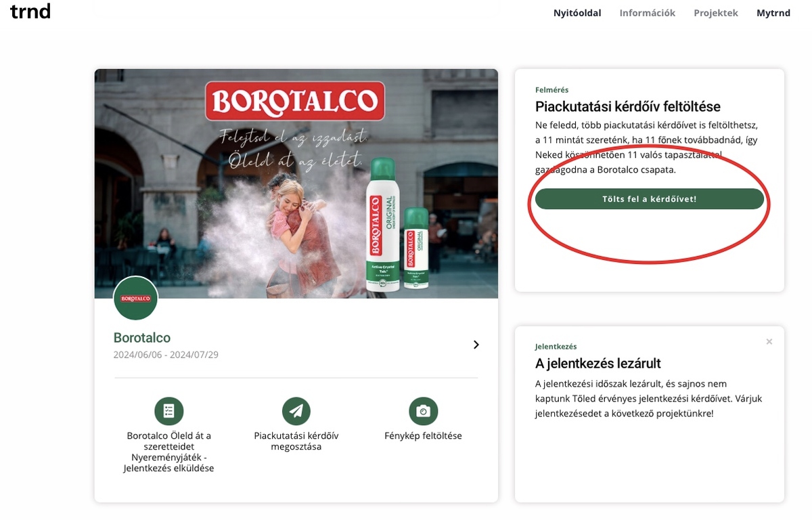Navigate to the Projektek menu item
The width and height of the screenshot is (812, 520).
[715, 12]
